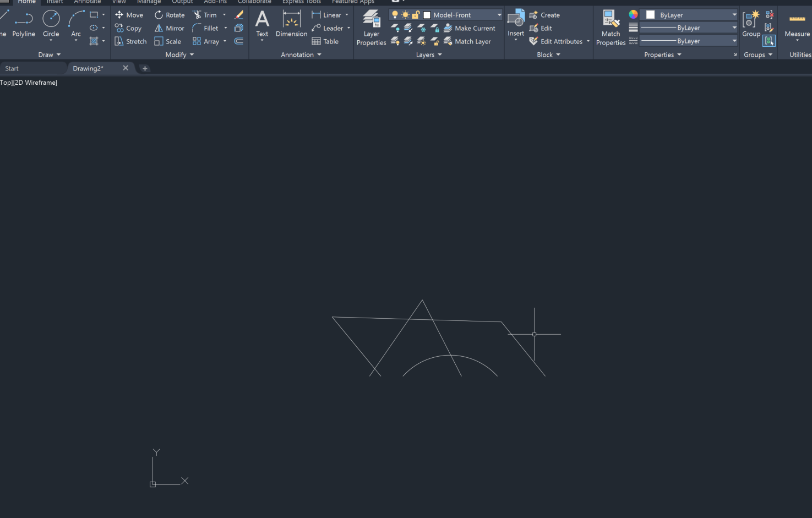This screenshot has height=518, width=812.
Task: Select the Move tool
Action: [129, 15]
